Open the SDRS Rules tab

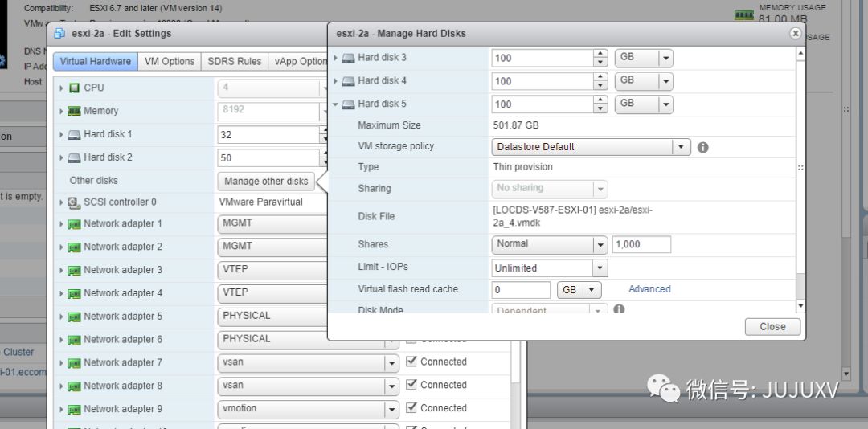(x=234, y=61)
